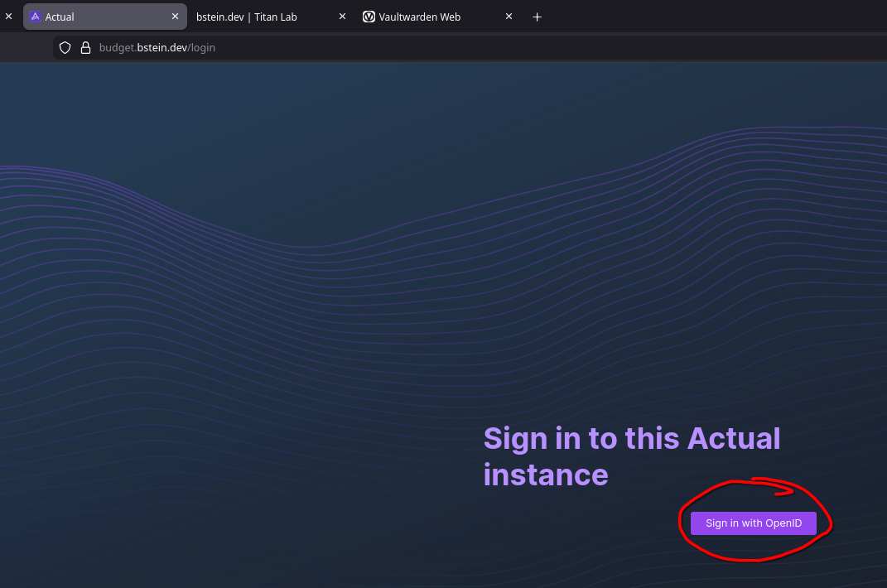Close the bstein.dev Titan Lab tab
The width and height of the screenshot is (887, 588).
[342, 17]
